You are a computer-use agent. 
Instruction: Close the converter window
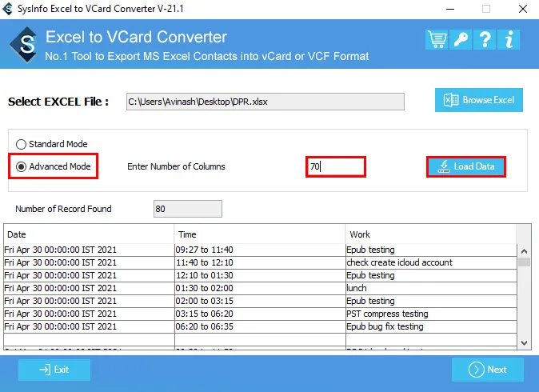(x=523, y=9)
